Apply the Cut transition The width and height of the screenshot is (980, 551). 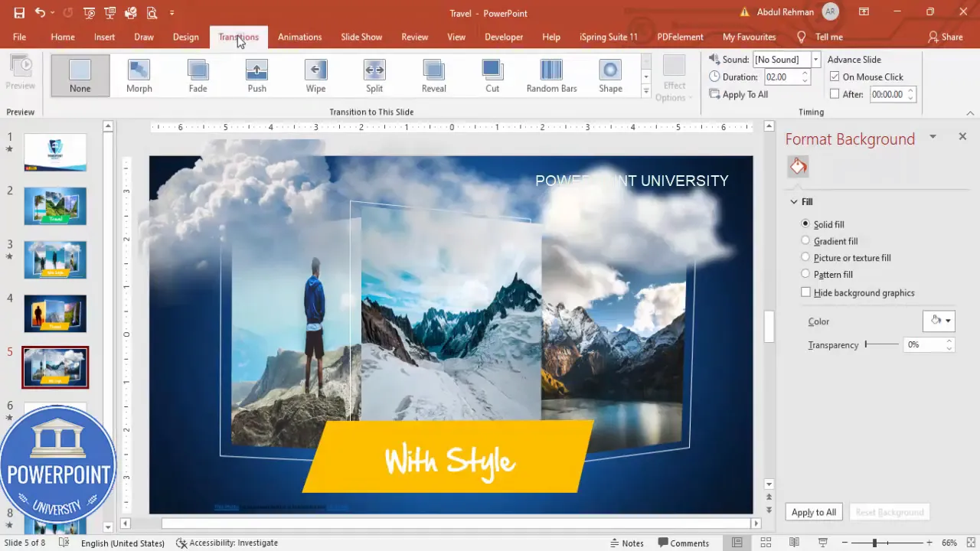pos(492,75)
